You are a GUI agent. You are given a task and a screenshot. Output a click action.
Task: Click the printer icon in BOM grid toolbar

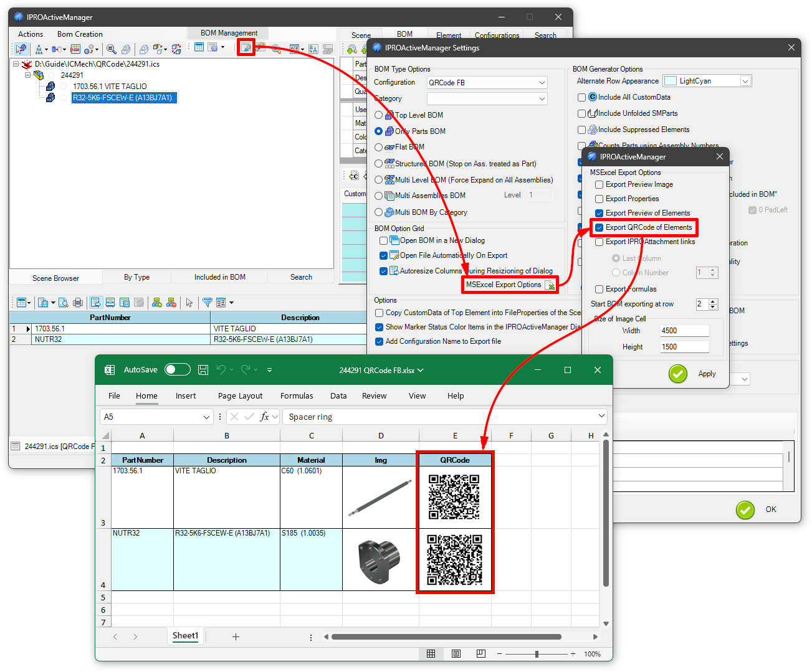(78, 303)
